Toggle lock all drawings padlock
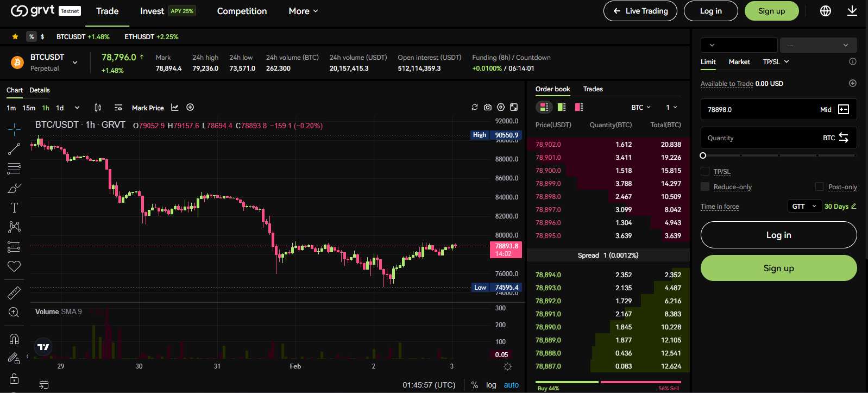This screenshot has width=868, height=393. 14,378
